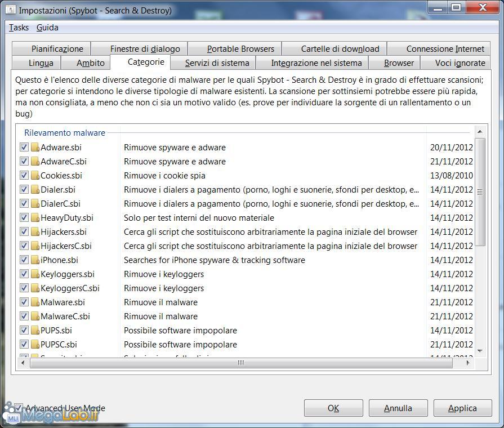
Task: Click the PUPSC.sbi file icon
Action: tap(35, 345)
